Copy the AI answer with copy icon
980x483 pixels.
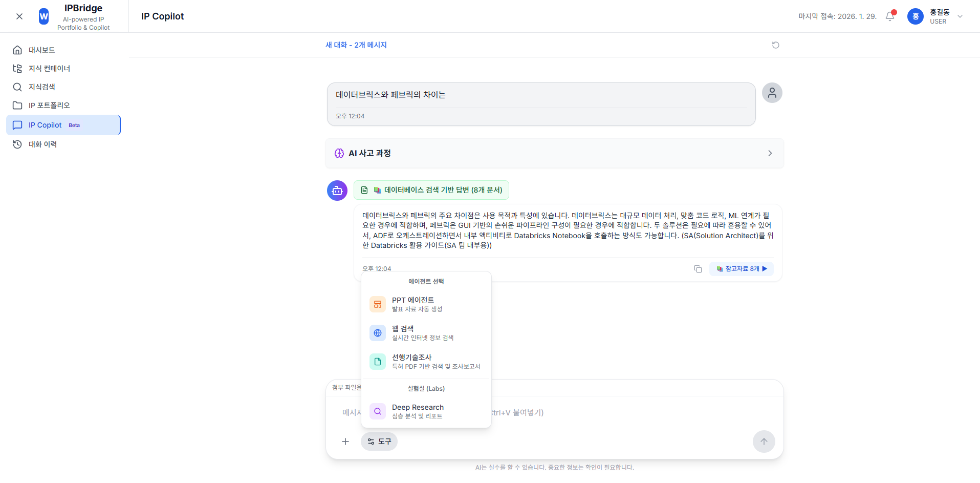tap(698, 269)
